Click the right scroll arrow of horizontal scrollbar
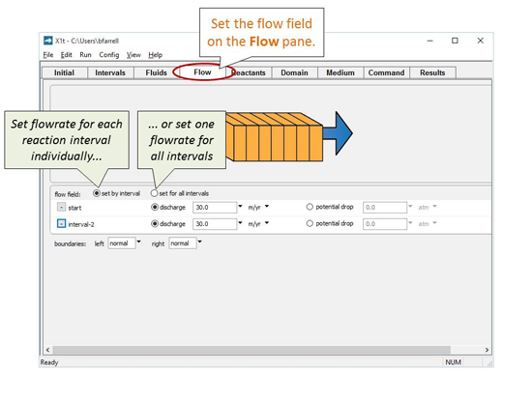 point(487,350)
